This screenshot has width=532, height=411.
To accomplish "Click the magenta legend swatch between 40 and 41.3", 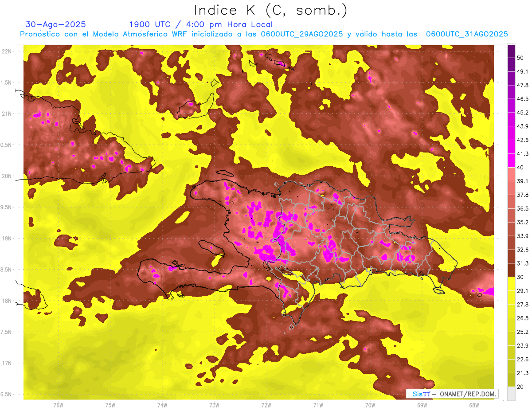I will (x=511, y=160).
